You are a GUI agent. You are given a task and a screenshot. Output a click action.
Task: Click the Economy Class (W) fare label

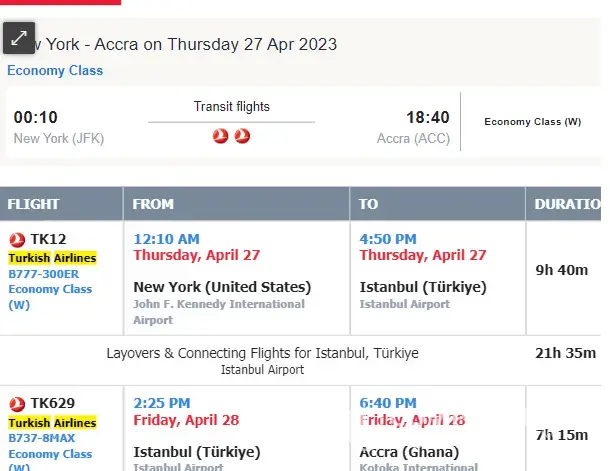(x=532, y=122)
